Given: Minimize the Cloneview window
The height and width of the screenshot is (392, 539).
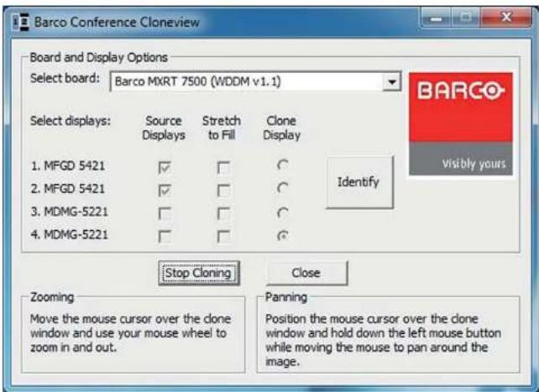Looking at the screenshot, I should (436, 18).
